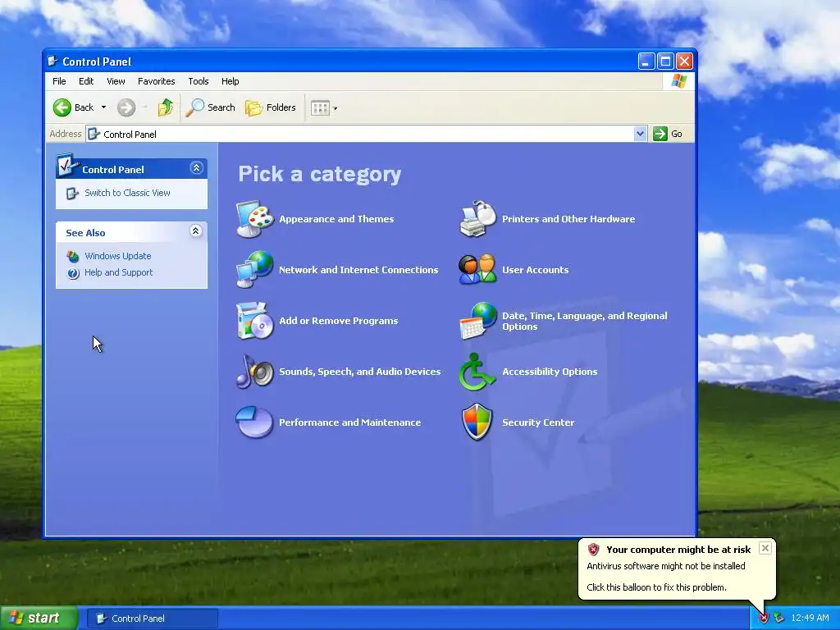Click the Accessibility Options text link
840x630 pixels.
pyautogui.click(x=550, y=372)
